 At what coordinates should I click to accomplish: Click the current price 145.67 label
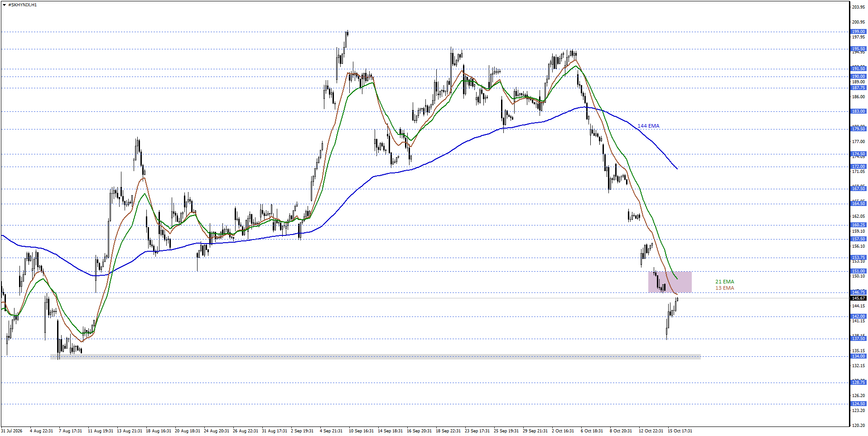[x=858, y=298]
